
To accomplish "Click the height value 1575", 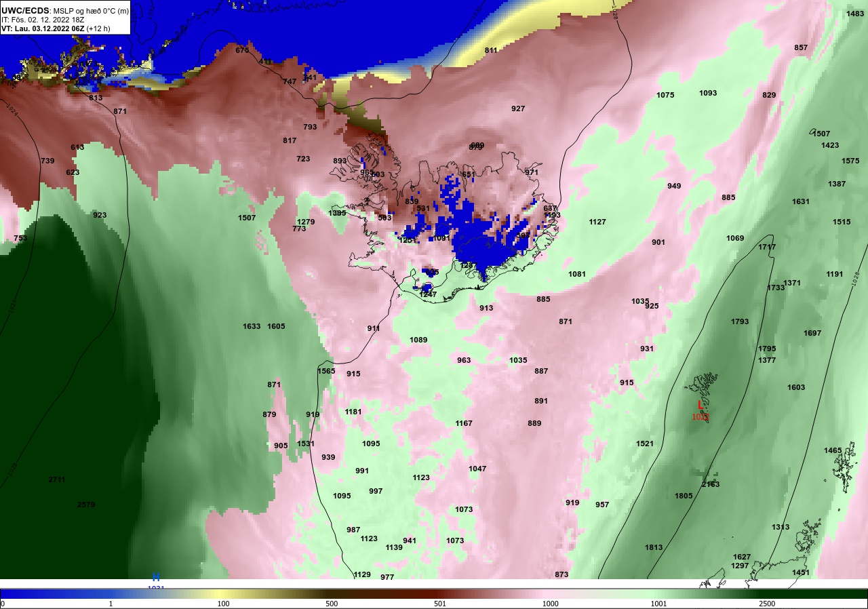I will pyautogui.click(x=850, y=161).
